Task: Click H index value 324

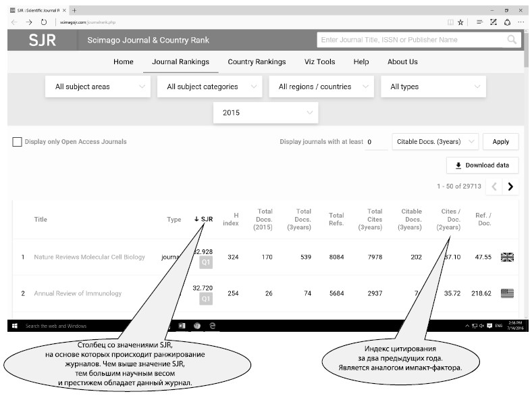Action: (x=233, y=257)
